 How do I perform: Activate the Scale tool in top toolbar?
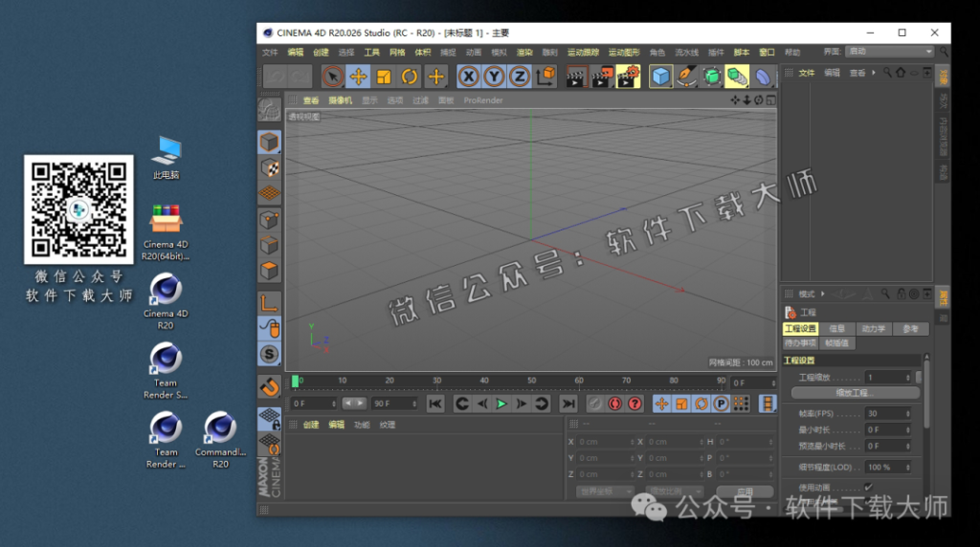(x=384, y=77)
